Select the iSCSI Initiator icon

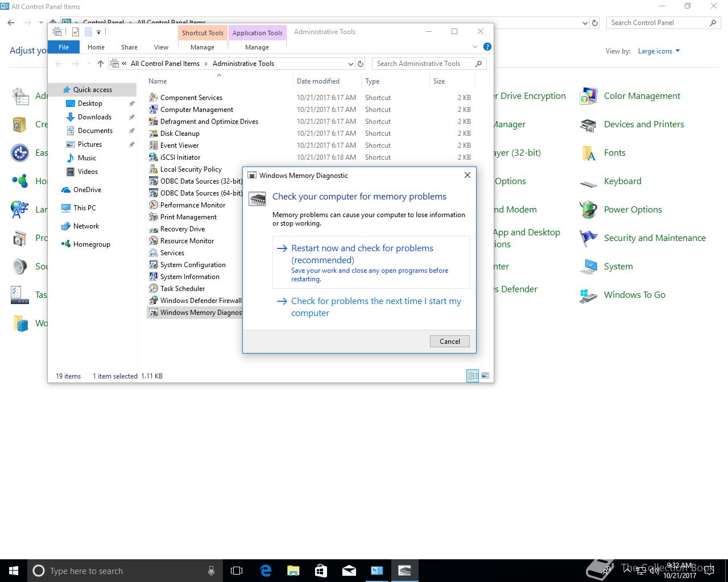[x=153, y=157]
